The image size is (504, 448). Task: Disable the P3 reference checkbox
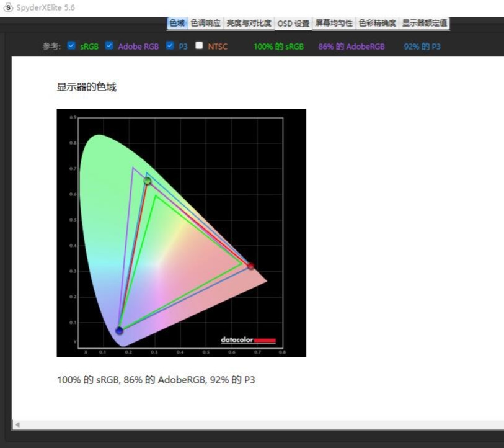pyautogui.click(x=170, y=46)
